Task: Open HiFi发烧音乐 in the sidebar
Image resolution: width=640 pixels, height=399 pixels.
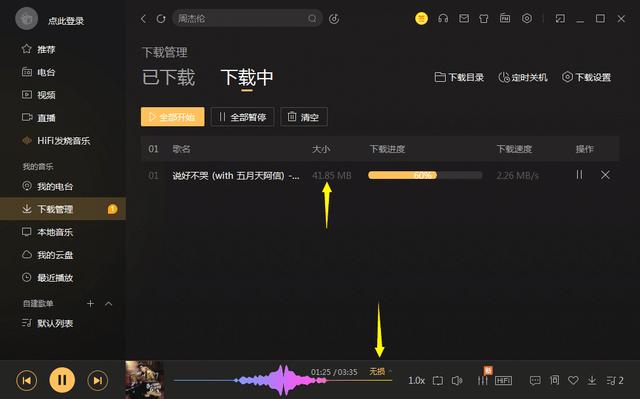Action: [63, 141]
